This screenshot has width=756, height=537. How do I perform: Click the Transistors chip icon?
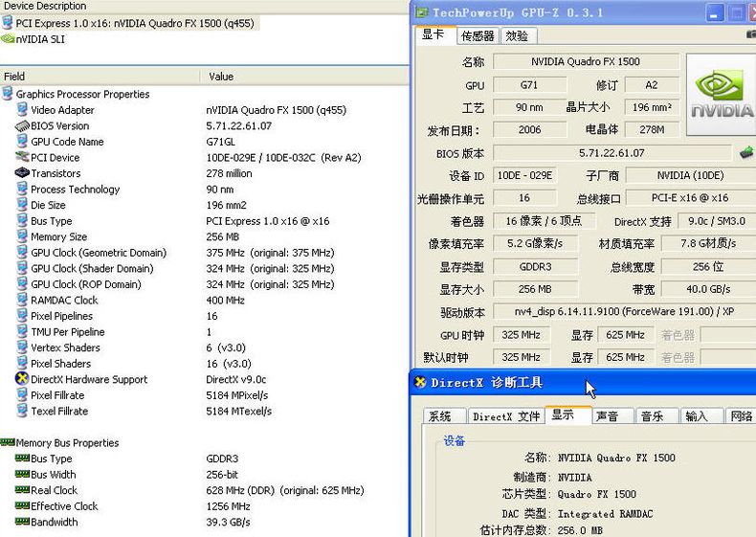(22, 173)
